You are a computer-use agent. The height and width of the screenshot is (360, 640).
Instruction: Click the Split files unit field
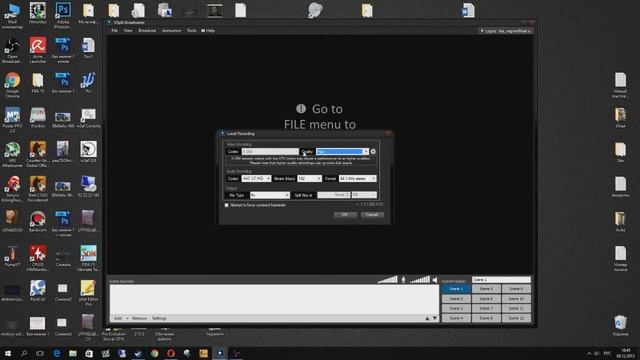coord(364,195)
